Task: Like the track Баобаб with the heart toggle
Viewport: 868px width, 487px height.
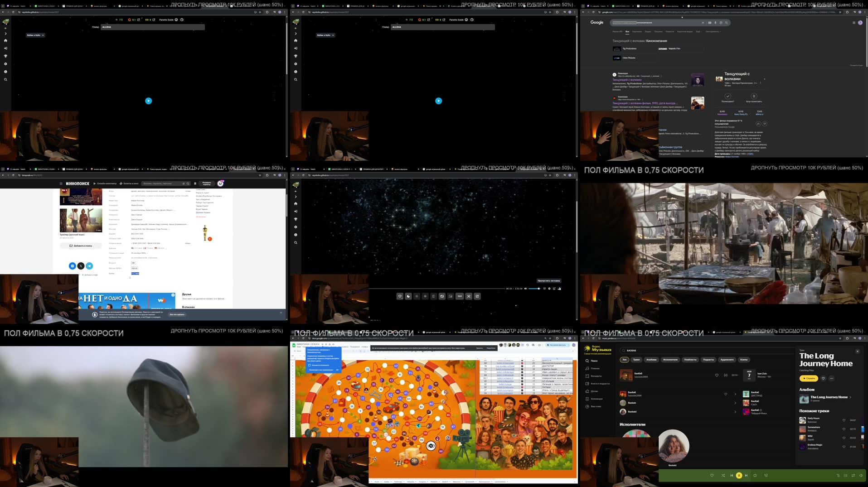Action: tap(717, 375)
